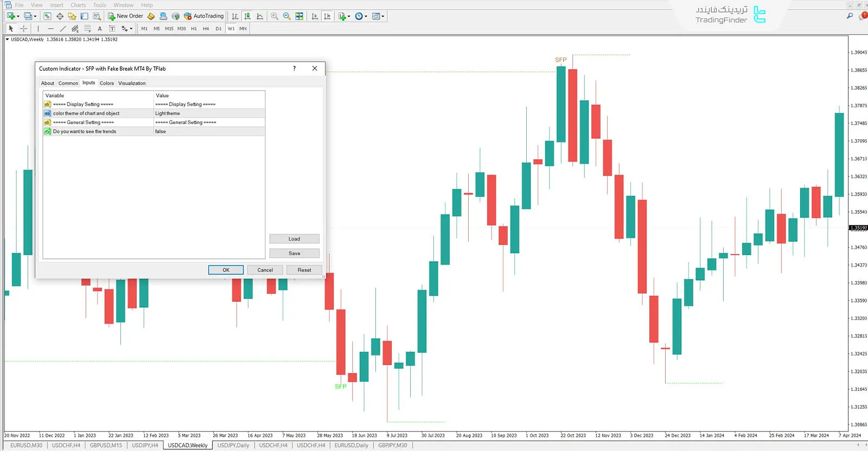Open the Visualization tab in dialog
The image size is (868, 452).
click(x=132, y=83)
